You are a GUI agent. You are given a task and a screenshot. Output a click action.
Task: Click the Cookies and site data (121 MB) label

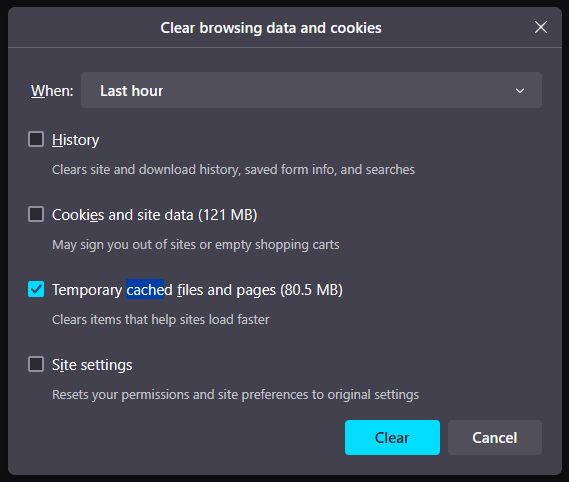pyautogui.click(x=155, y=215)
